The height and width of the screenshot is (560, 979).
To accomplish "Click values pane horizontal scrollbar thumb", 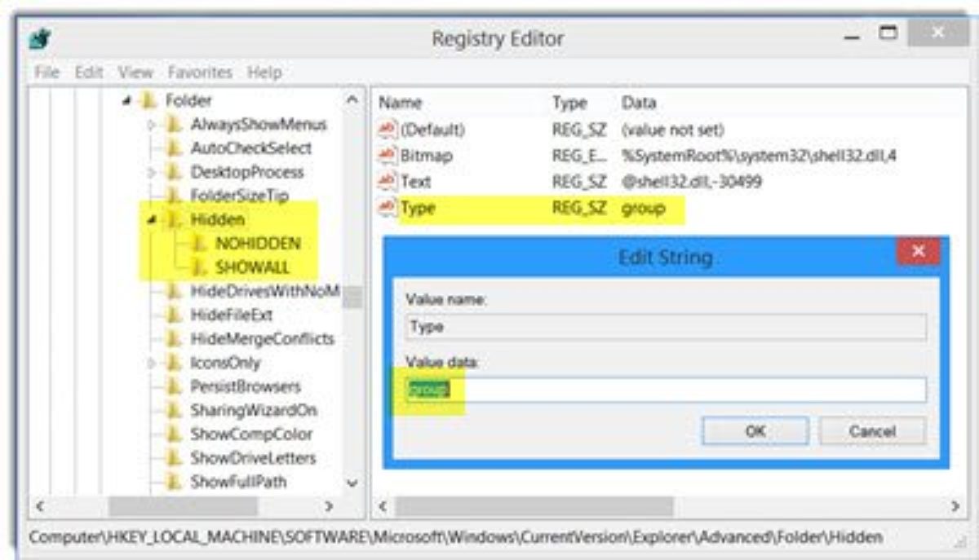I will tap(534, 506).
